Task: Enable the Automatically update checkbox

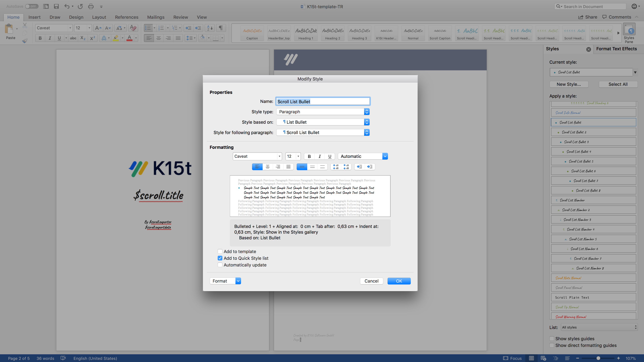Action: 220,265
